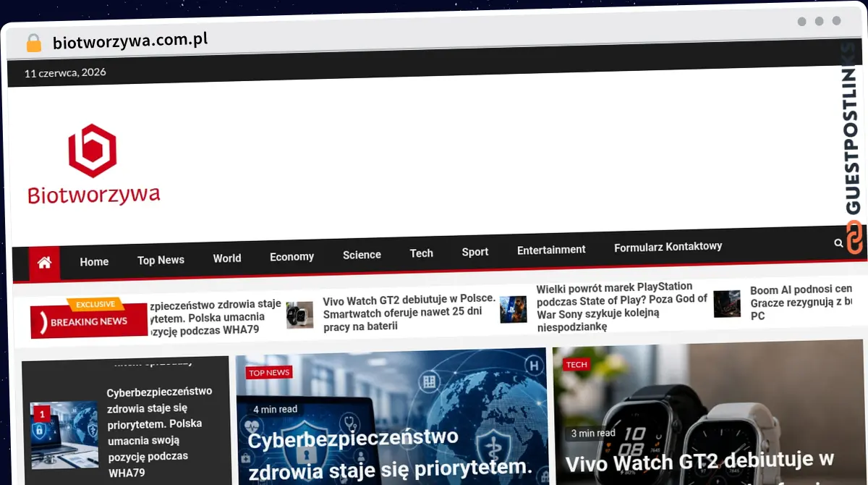The height and width of the screenshot is (485, 868).
Task: Open featured headline Cyberbezpieczeństwo zdrowia staje się priorytetem
Action: (390, 455)
